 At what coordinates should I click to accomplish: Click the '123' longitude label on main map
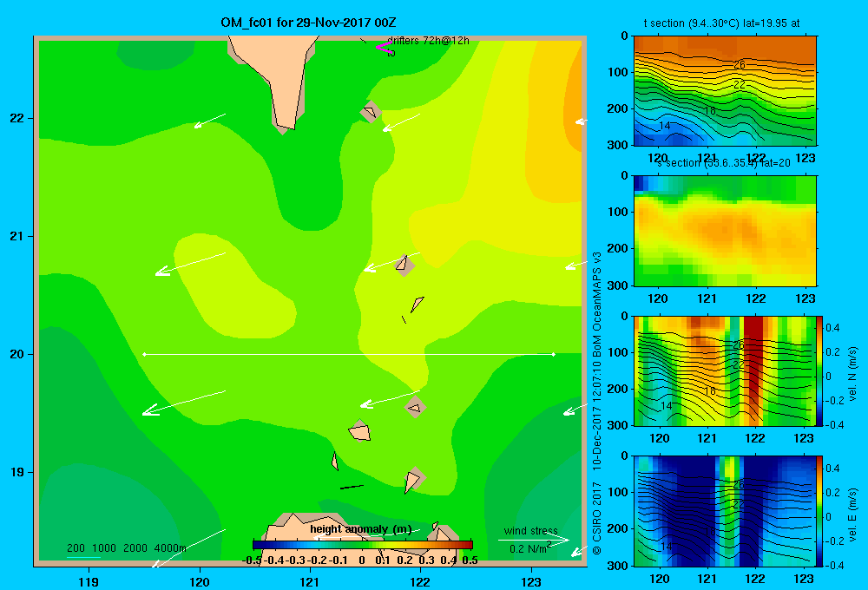(x=531, y=581)
